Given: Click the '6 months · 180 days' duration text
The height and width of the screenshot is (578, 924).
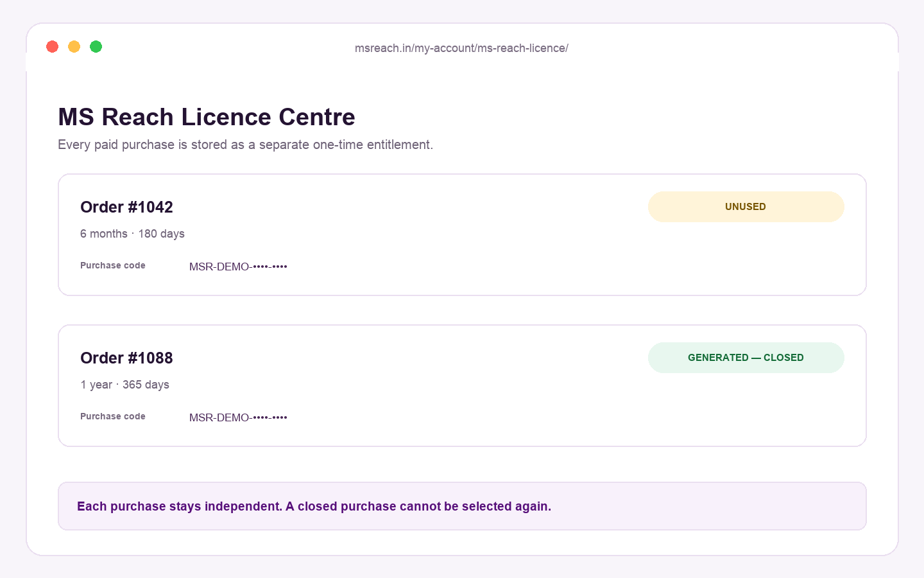Looking at the screenshot, I should [132, 234].
